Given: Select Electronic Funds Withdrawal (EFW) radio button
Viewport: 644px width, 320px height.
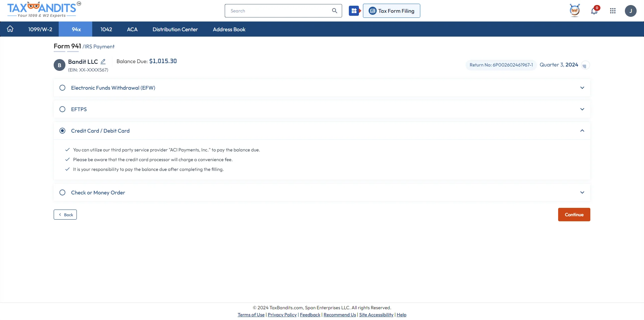Looking at the screenshot, I should (62, 88).
